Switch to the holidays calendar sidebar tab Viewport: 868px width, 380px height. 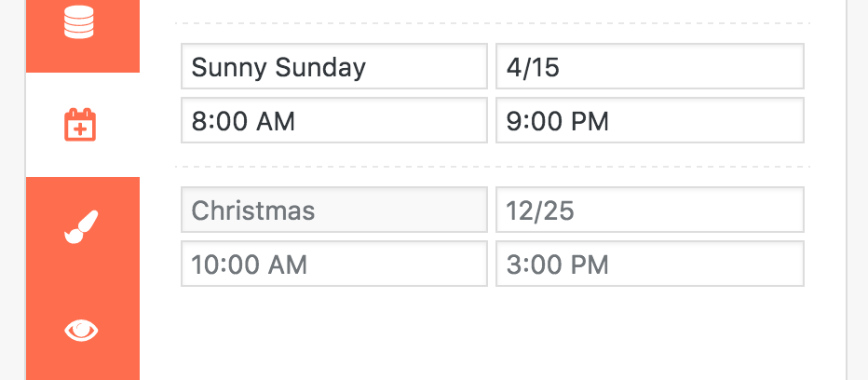(x=83, y=125)
